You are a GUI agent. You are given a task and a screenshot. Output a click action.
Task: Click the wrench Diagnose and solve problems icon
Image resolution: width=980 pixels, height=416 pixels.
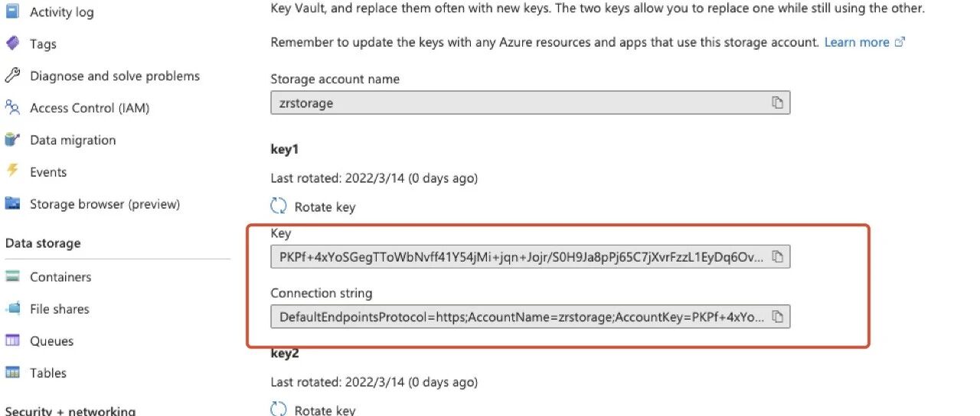click(12, 76)
